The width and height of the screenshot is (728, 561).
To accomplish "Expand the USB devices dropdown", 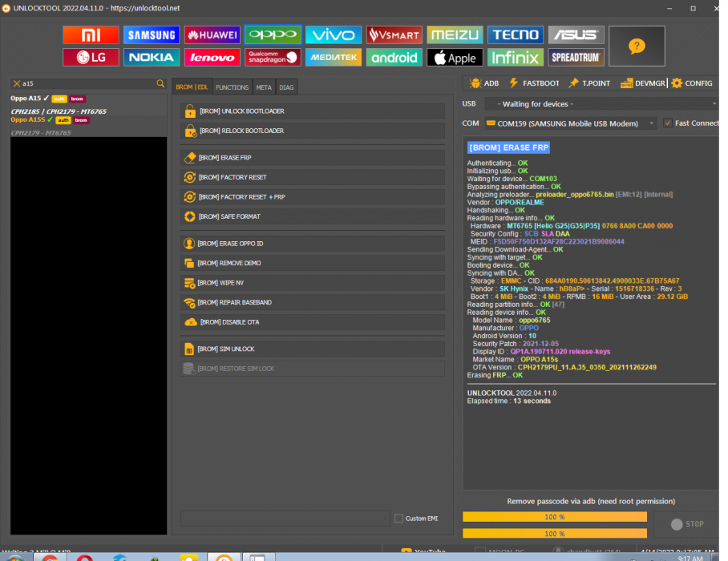I will click(601, 104).
